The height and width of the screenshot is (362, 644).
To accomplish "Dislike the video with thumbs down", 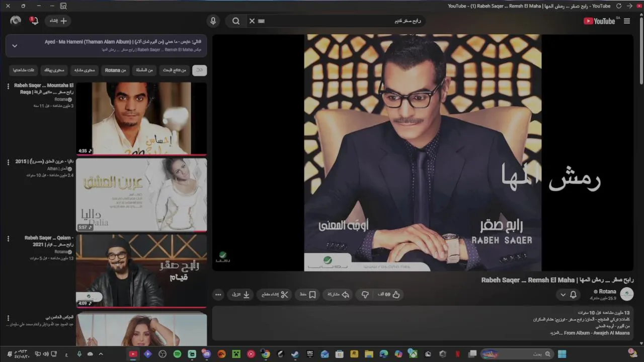I will [365, 295].
